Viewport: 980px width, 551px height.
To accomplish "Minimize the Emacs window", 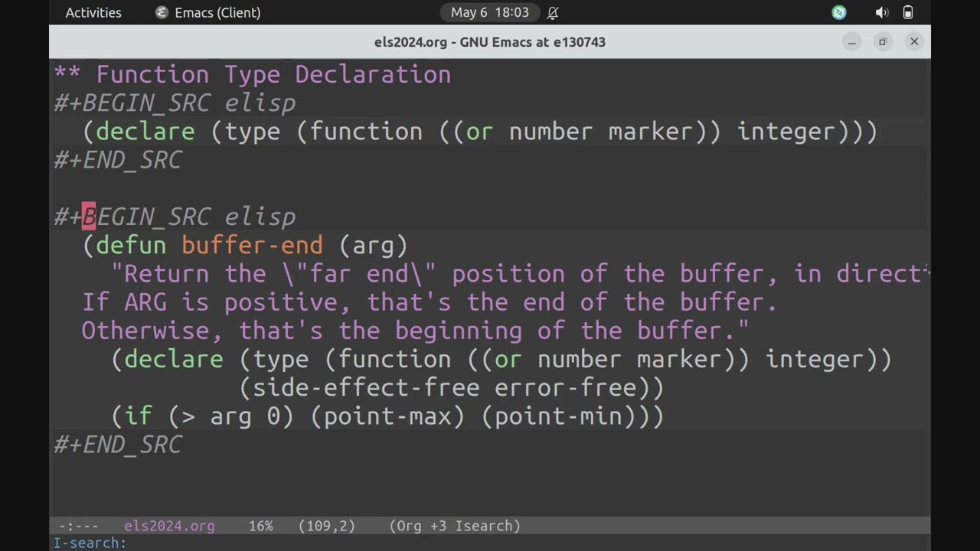I will (x=851, y=42).
